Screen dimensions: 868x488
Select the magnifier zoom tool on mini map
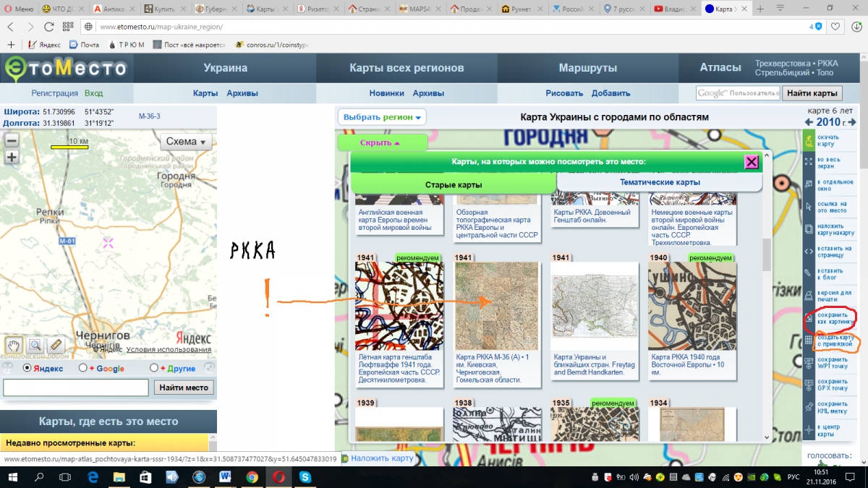pyautogui.click(x=35, y=345)
